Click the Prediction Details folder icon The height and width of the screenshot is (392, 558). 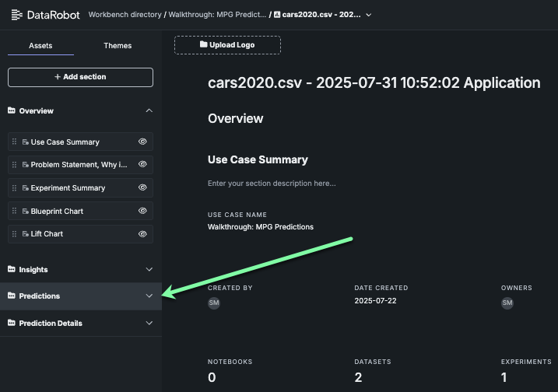coord(12,324)
